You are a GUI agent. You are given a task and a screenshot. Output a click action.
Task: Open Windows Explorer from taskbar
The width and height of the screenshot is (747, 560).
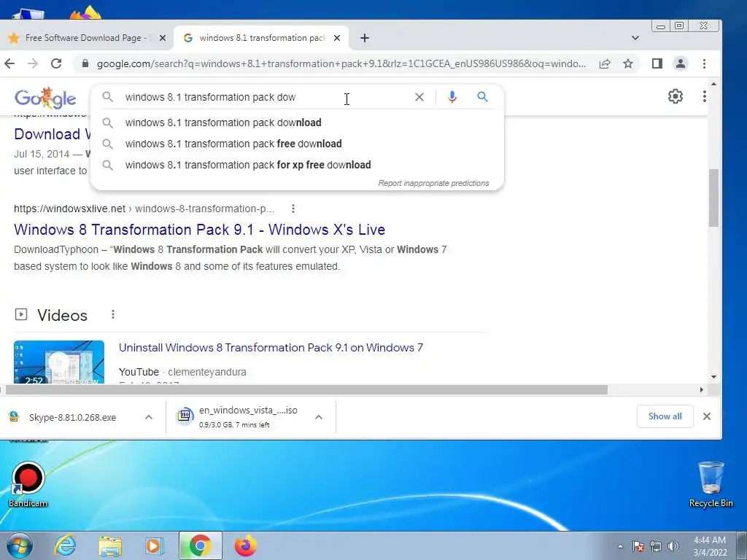[x=110, y=545]
